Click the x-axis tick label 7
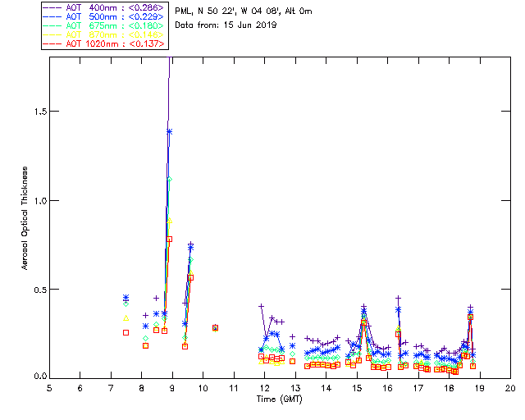The width and height of the screenshot is (525, 420). (111, 388)
